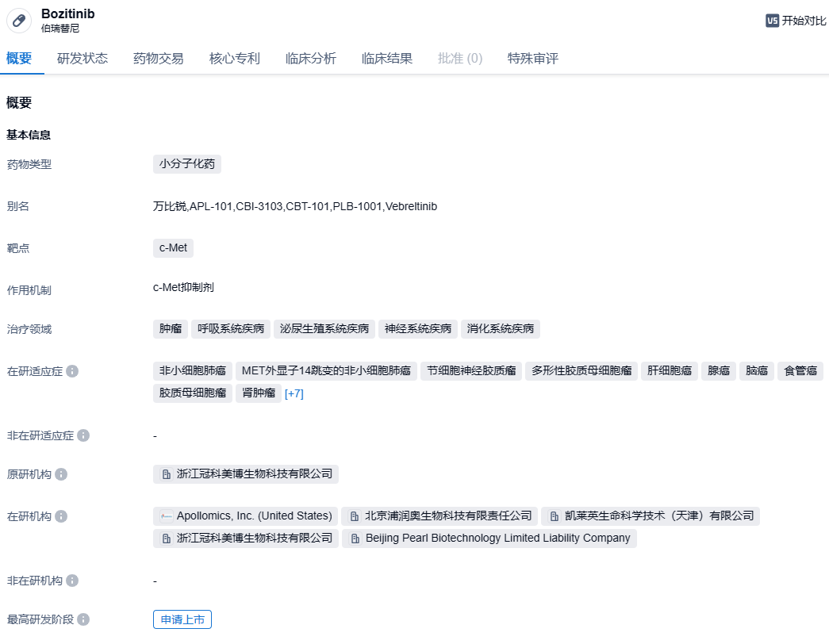Click the Bozitinib pill drug icon
The height and width of the screenshot is (644, 829).
[20, 21]
